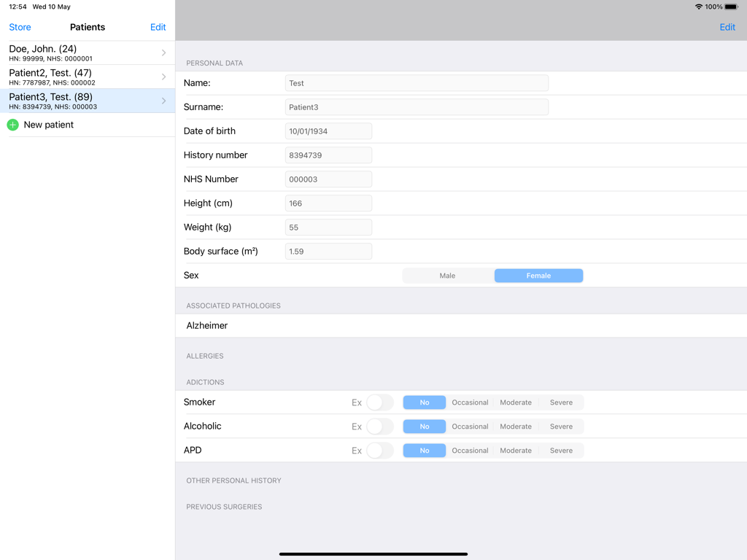Set APD level to Severe

click(x=561, y=451)
